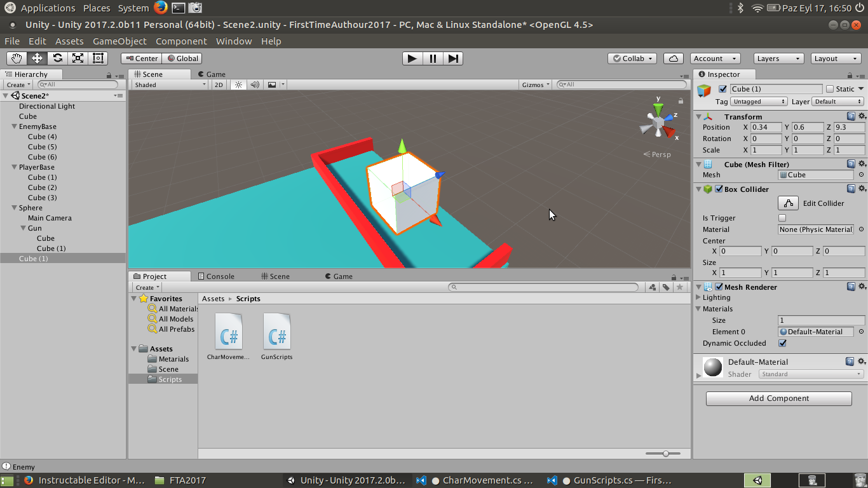Select the Hand tool in Unity toolbar

tap(17, 58)
